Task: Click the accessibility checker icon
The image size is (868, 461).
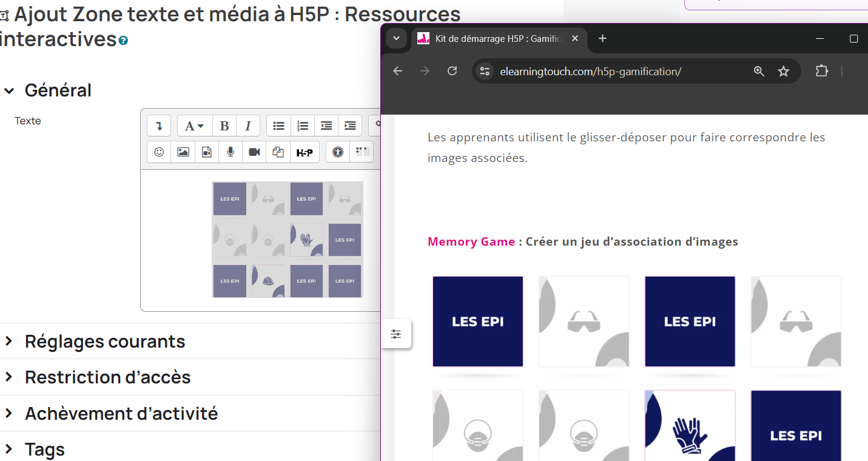Action: (338, 152)
